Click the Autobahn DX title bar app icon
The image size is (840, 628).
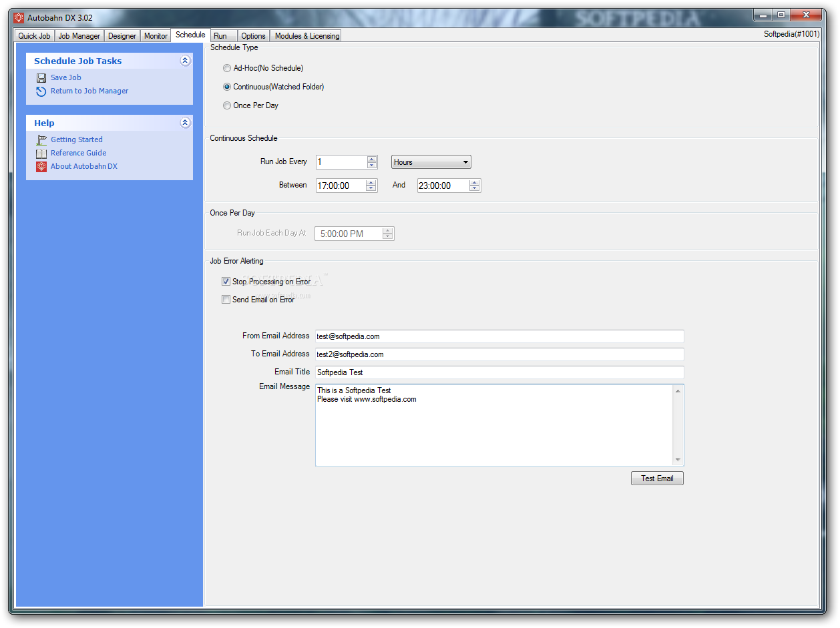click(x=19, y=17)
